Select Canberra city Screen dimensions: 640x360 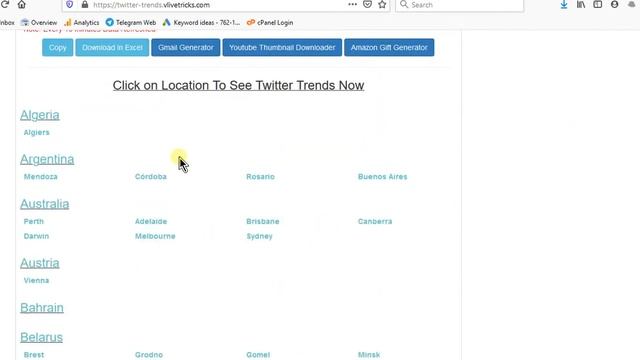(375, 221)
